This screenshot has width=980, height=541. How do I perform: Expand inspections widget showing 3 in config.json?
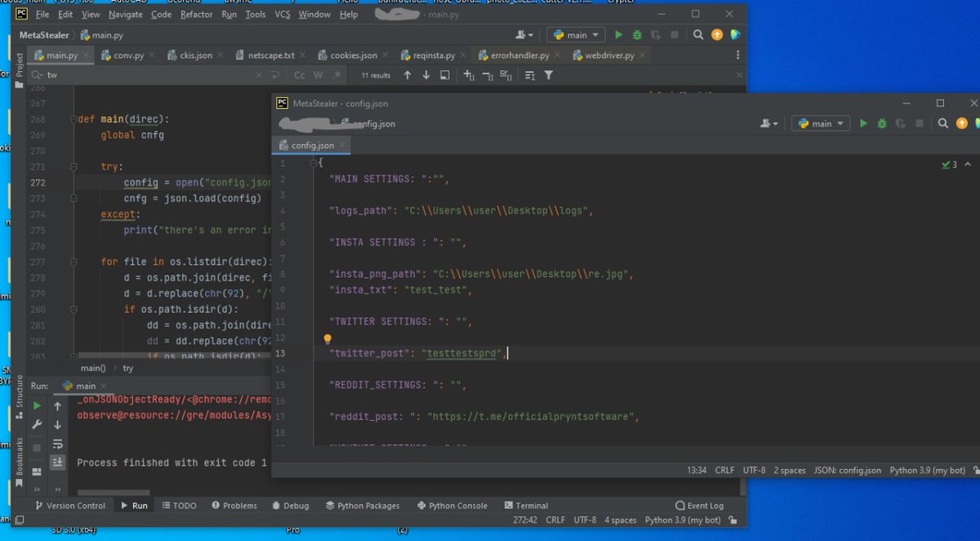tap(951, 164)
